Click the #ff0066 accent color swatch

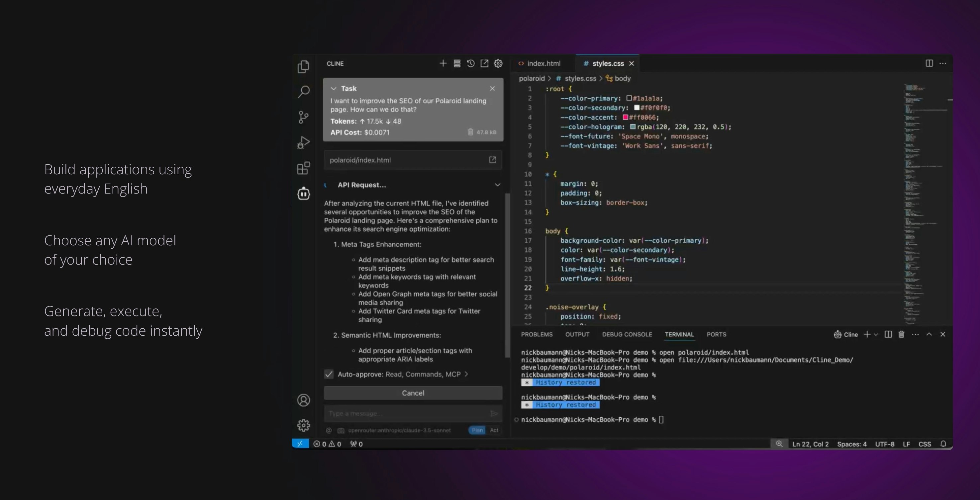pos(625,117)
